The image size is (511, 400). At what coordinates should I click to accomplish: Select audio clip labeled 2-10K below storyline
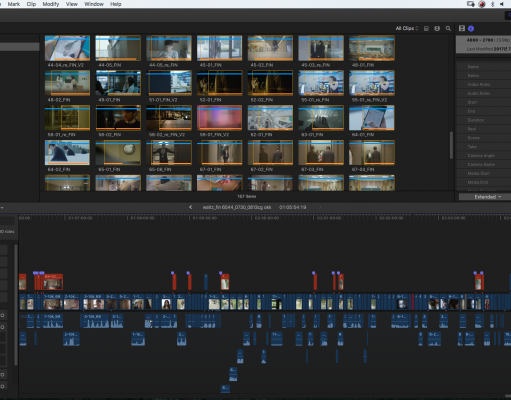[71, 339]
